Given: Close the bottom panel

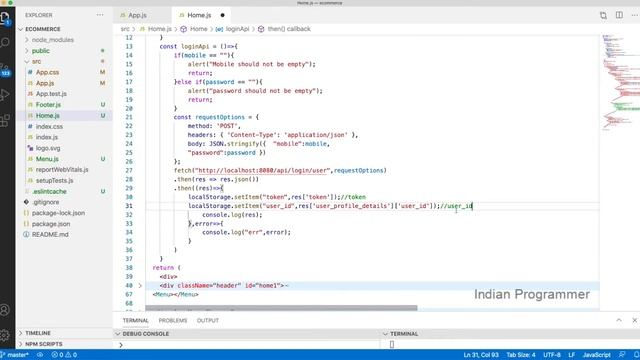Looking at the screenshot, I should point(635,320).
